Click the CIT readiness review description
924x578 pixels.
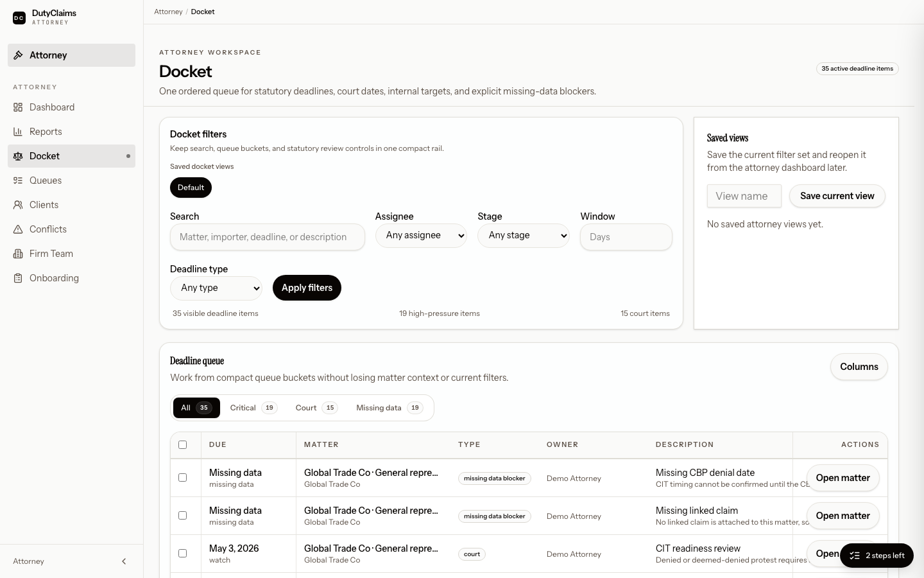tap(698, 548)
